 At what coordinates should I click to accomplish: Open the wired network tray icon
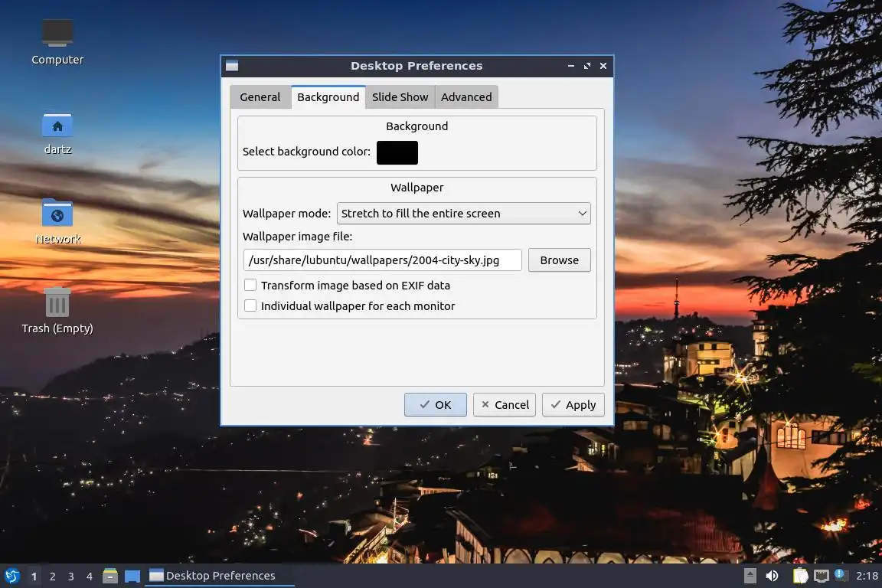(822, 576)
